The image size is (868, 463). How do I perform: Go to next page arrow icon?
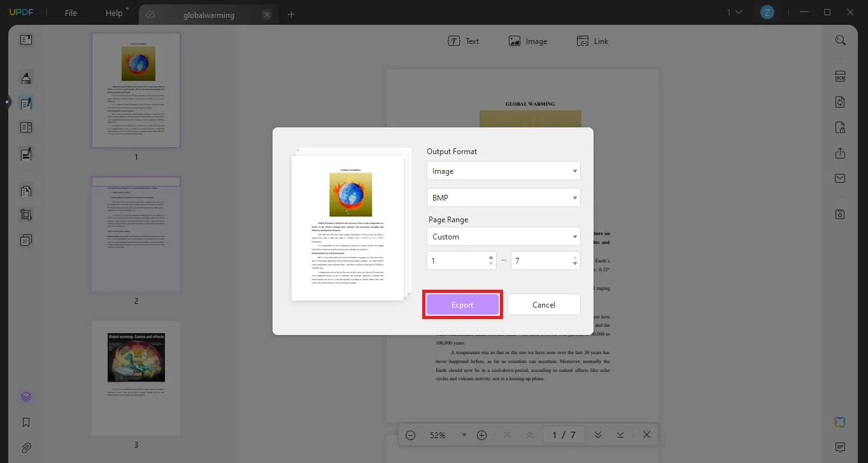[x=597, y=435]
